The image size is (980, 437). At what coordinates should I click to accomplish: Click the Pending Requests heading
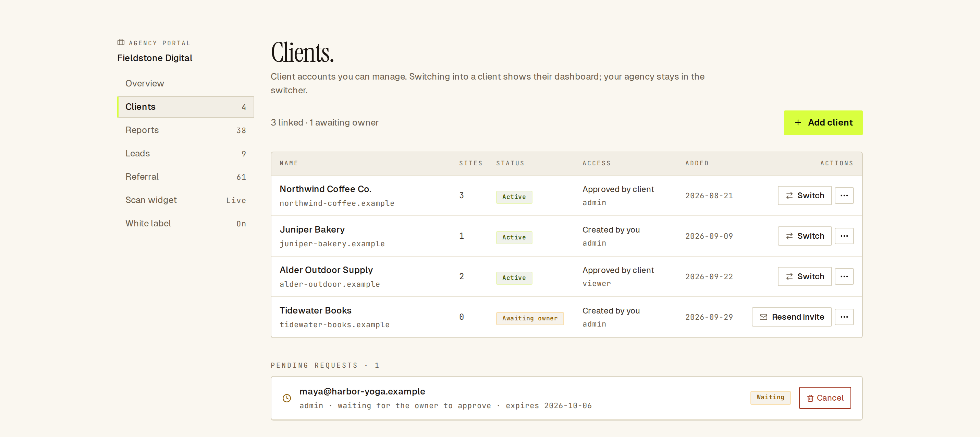tap(325, 365)
